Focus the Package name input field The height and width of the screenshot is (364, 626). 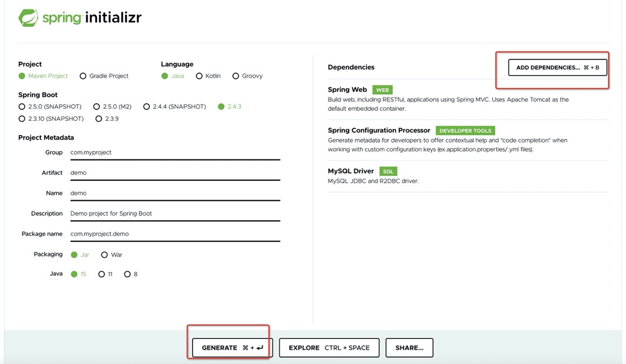(175, 234)
